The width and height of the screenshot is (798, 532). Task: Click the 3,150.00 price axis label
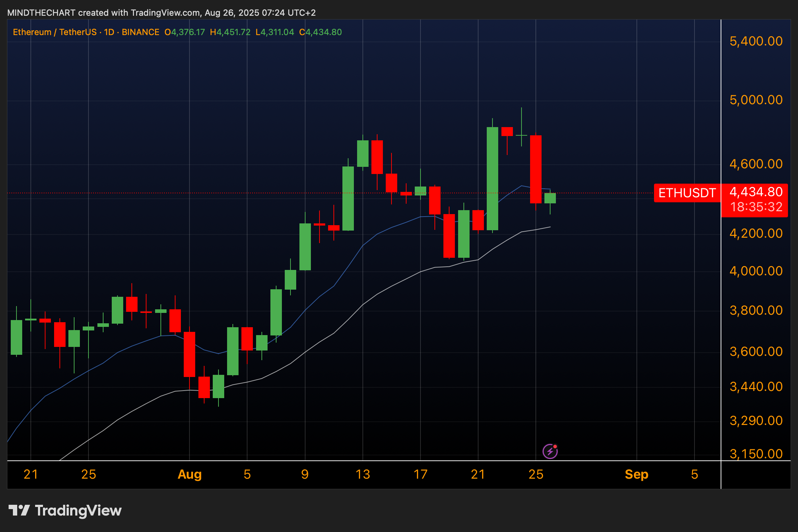(756, 454)
